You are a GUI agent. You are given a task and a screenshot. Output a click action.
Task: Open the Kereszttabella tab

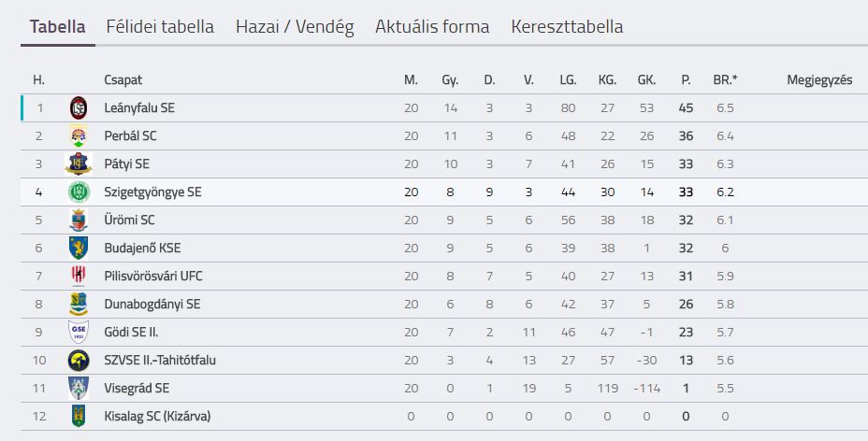point(567,26)
